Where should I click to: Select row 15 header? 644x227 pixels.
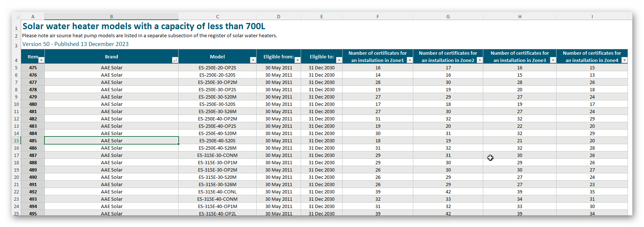tap(16, 141)
